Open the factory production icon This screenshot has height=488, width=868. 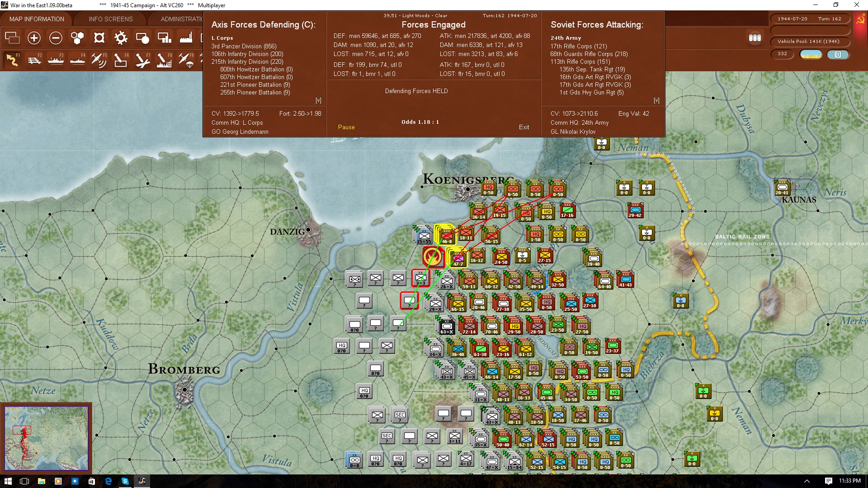(186, 38)
